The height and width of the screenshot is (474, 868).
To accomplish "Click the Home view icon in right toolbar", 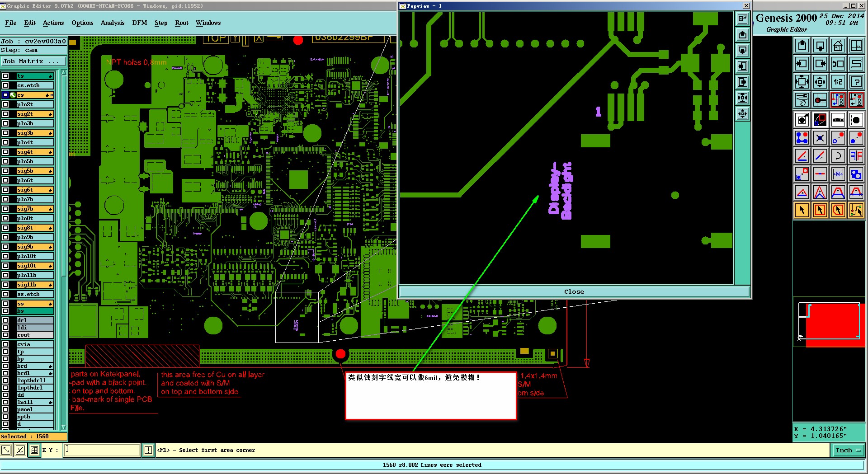I will coord(838,46).
